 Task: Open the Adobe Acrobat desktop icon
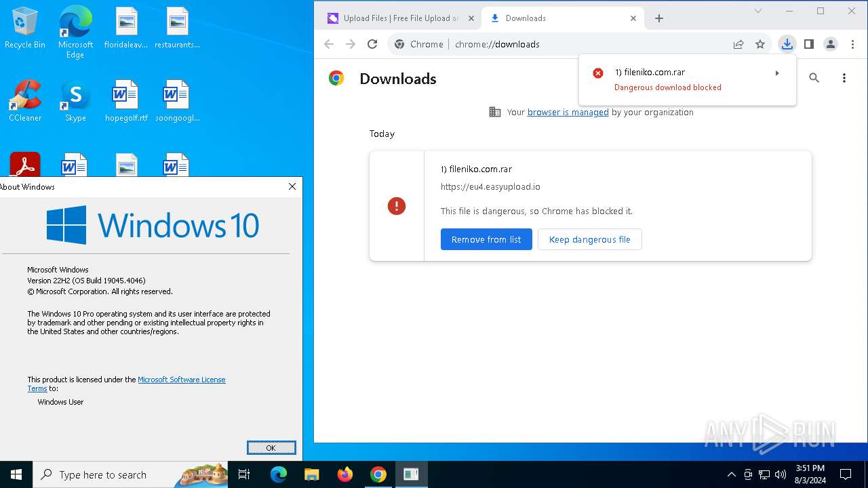25,165
